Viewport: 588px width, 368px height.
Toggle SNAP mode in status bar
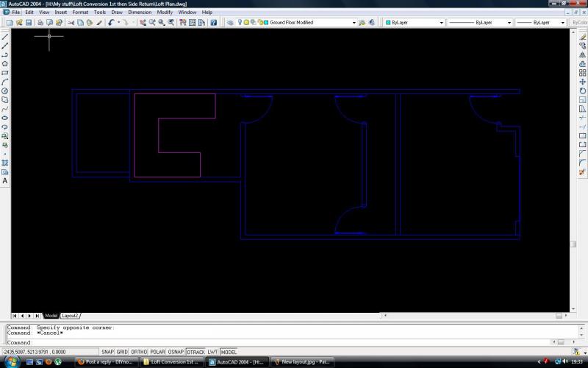click(x=107, y=352)
